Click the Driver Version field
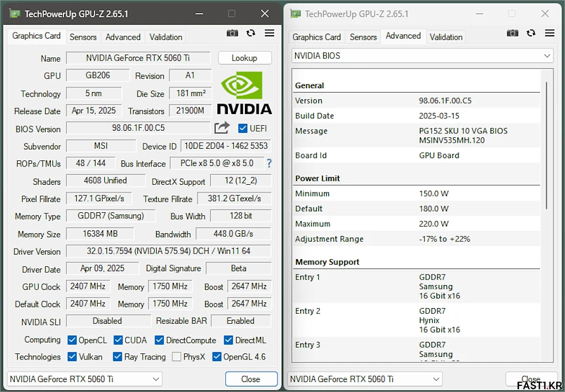Viewport: 565px width, 392px height. click(x=169, y=251)
